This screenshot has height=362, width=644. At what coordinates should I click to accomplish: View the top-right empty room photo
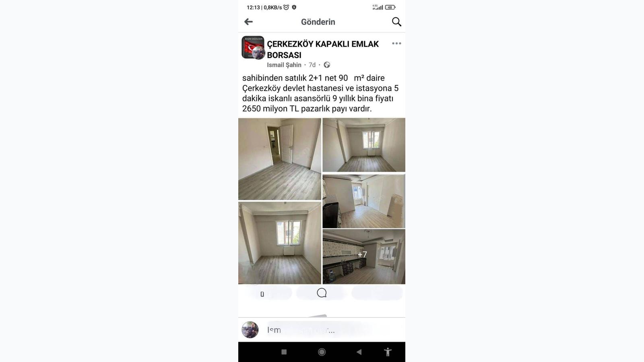[x=364, y=145]
